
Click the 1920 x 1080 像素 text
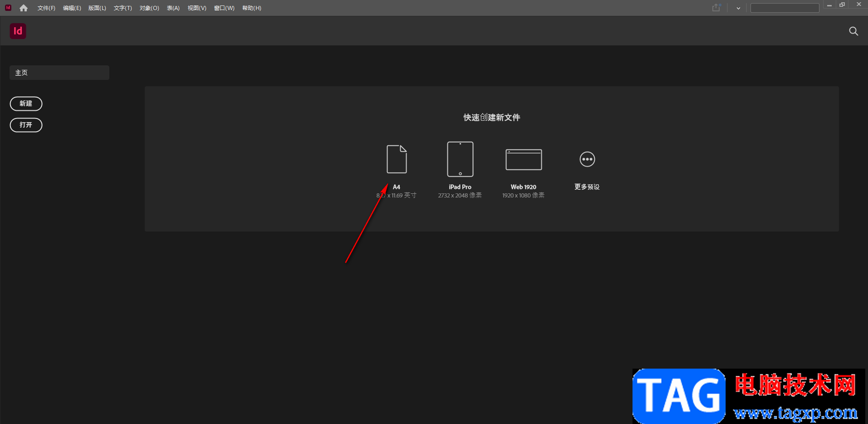pos(523,195)
